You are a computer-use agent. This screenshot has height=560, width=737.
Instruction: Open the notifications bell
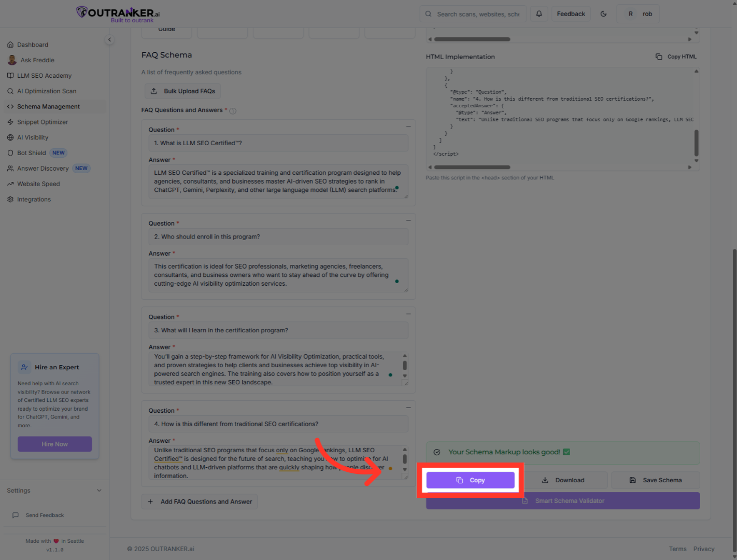click(x=539, y=14)
